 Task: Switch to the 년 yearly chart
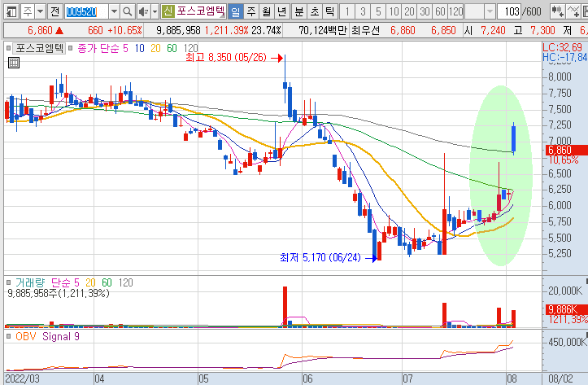click(x=282, y=12)
